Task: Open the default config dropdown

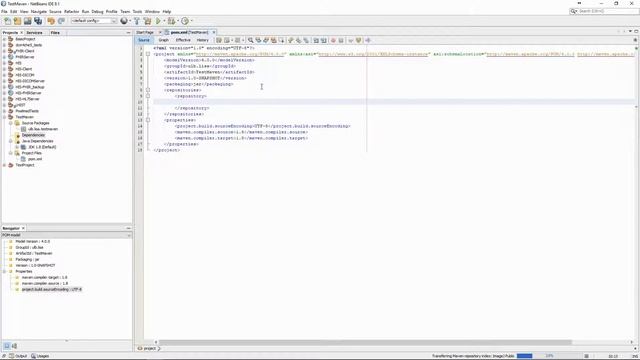Action: click(114, 21)
